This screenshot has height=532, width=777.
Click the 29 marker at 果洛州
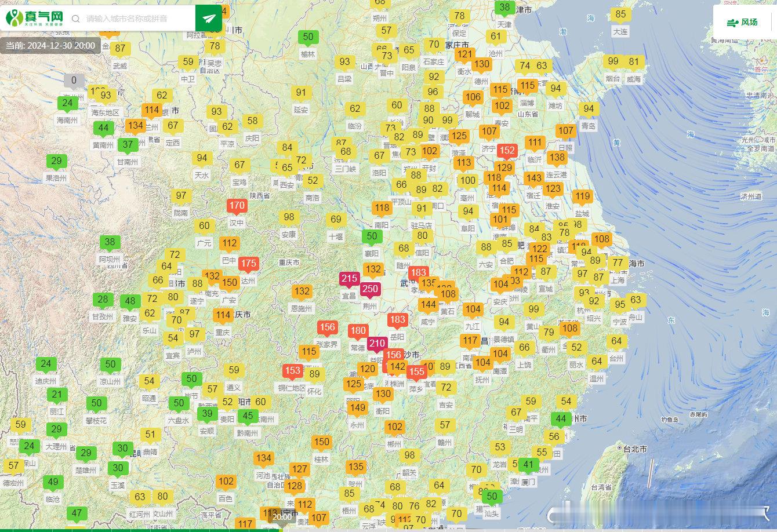pyautogui.click(x=56, y=161)
